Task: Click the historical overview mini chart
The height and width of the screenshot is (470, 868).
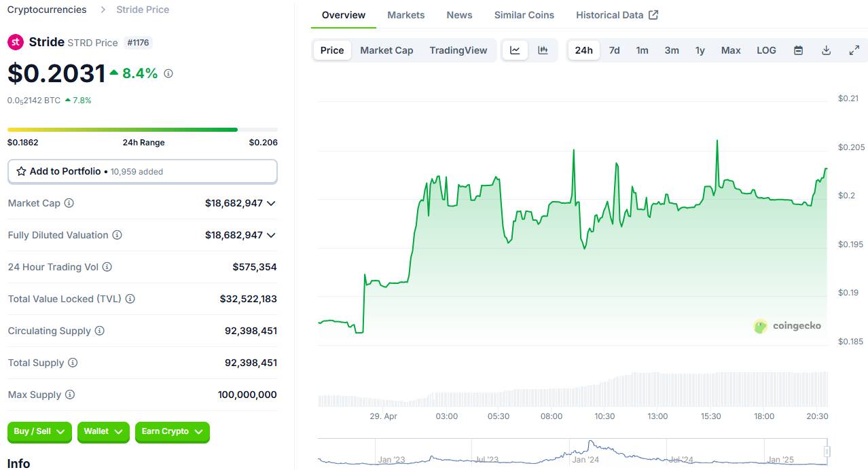Action: pyautogui.click(x=573, y=452)
